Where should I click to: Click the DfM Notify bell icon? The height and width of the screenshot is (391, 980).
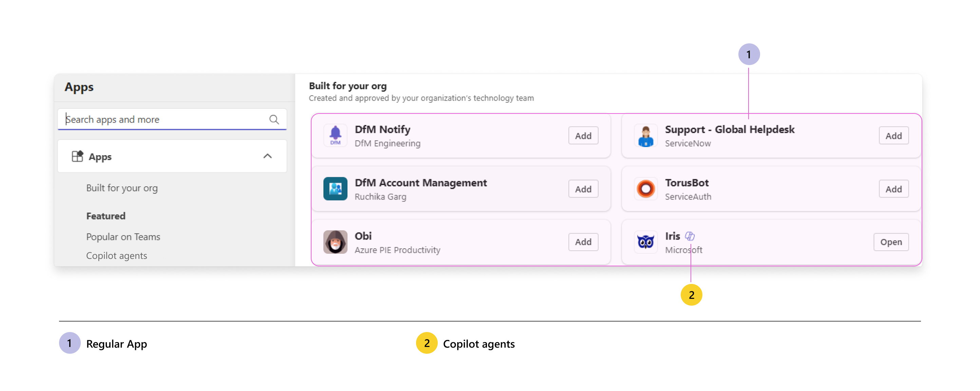pos(335,135)
